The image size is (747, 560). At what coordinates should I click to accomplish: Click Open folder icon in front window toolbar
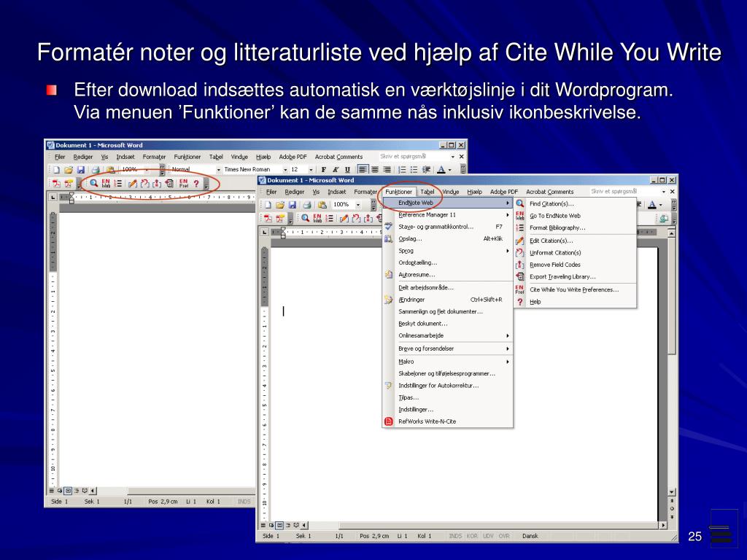pyautogui.click(x=279, y=205)
